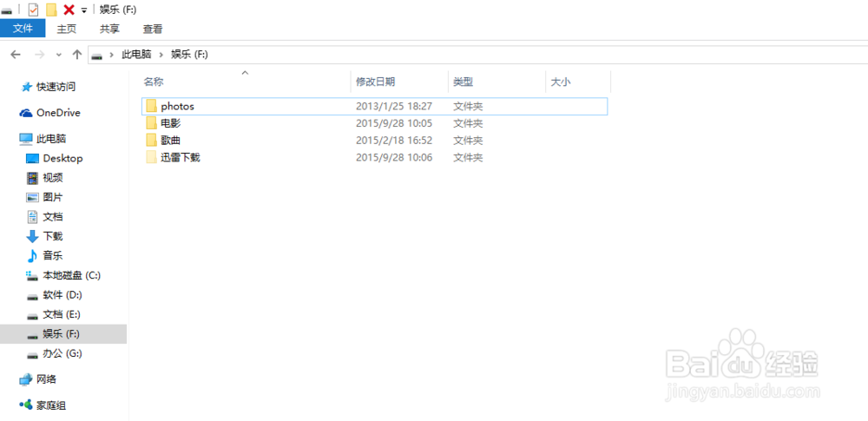Click the 电影 folder name
868x421 pixels.
pos(170,123)
